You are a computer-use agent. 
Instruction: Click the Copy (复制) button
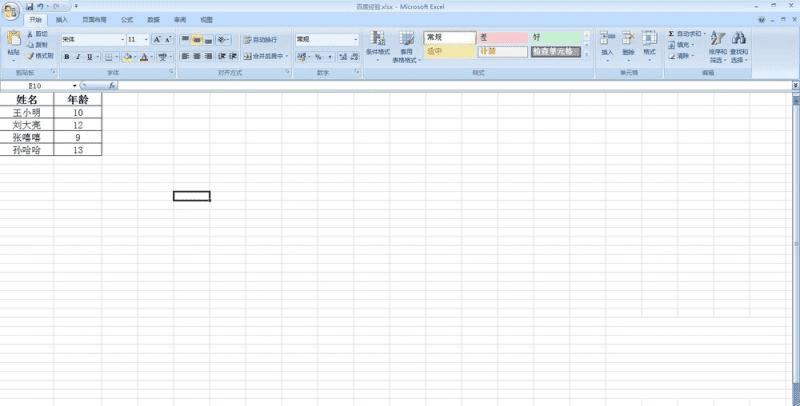[x=37, y=45]
